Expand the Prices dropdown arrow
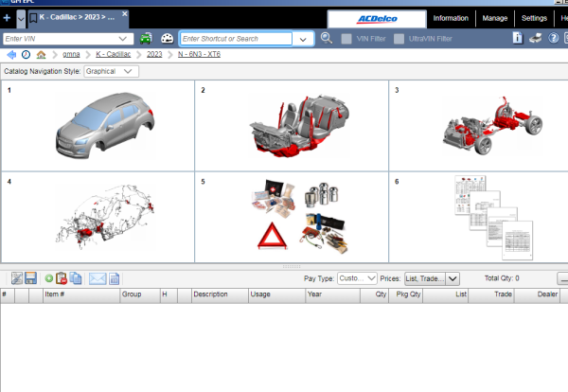Screen dimensions: 568x392 click(453, 278)
